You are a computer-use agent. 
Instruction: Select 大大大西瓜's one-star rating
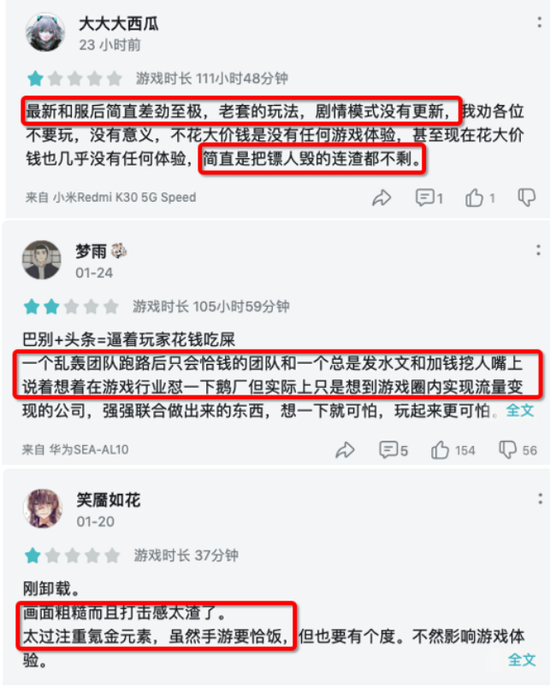(x=35, y=79)
